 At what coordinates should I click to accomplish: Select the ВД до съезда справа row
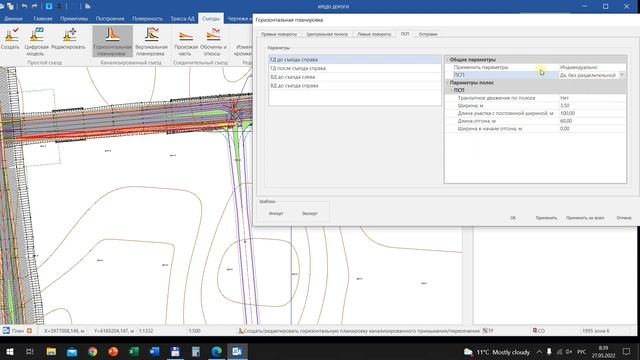point(355,86)
